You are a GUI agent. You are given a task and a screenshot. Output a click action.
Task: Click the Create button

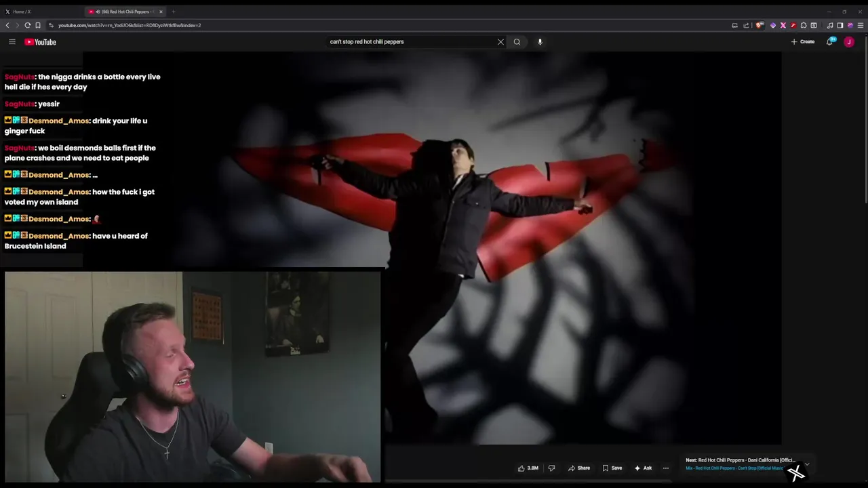coord(803,42)
